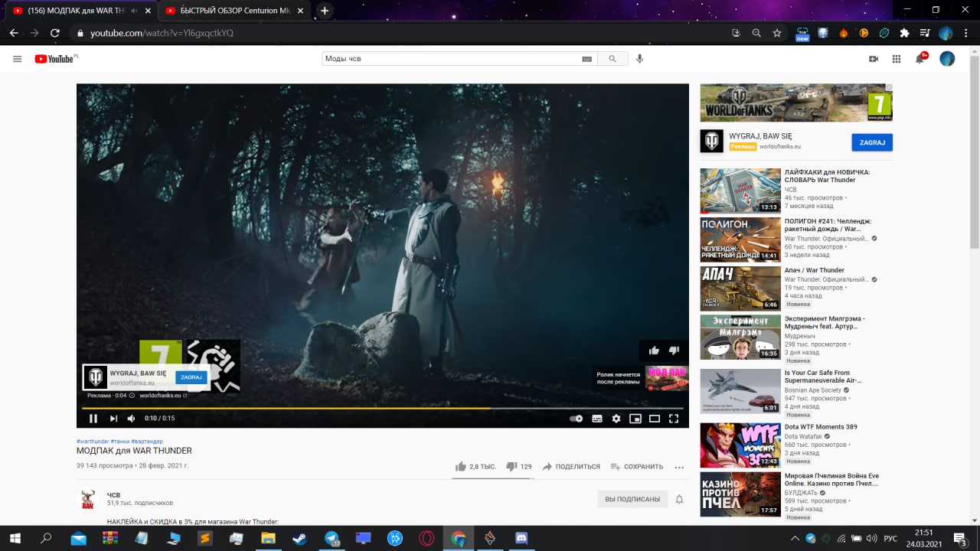
Task: Enter full screen mode
Action: (x=674, y=419)
